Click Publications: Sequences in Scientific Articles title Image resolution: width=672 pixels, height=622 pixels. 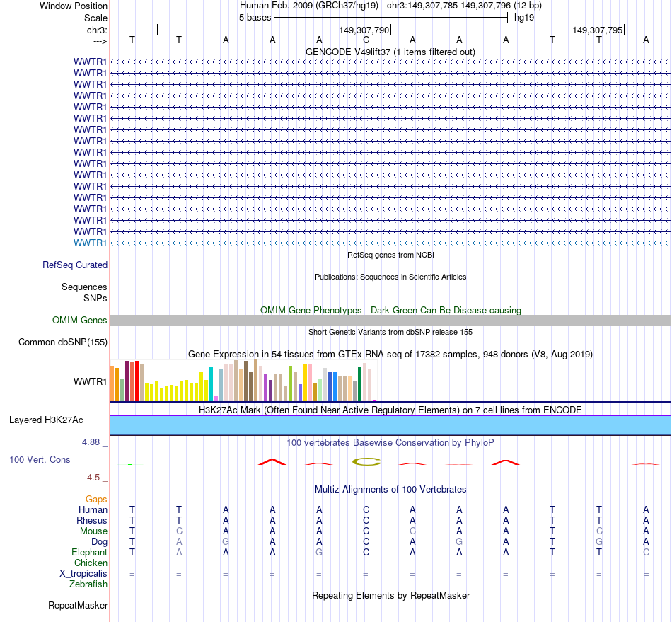click(390, 277)
